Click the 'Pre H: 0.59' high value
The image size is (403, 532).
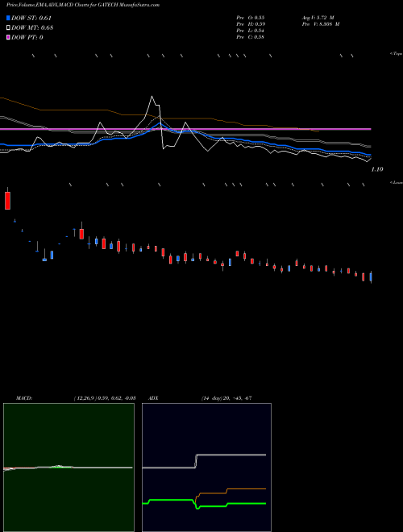251,24
